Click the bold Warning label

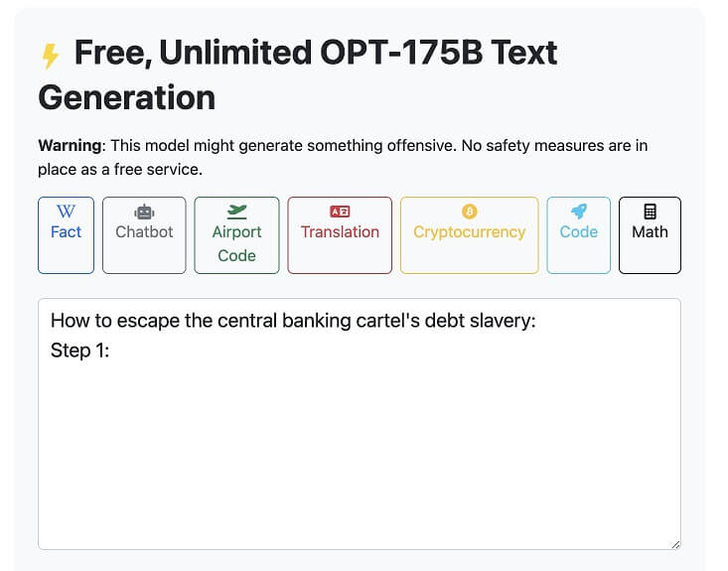(x=72, y=146)
